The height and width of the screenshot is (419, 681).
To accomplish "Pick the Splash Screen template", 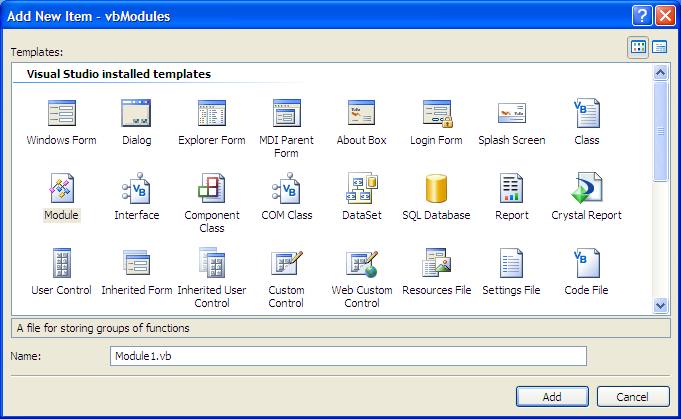I will click(x=511, y=114).
